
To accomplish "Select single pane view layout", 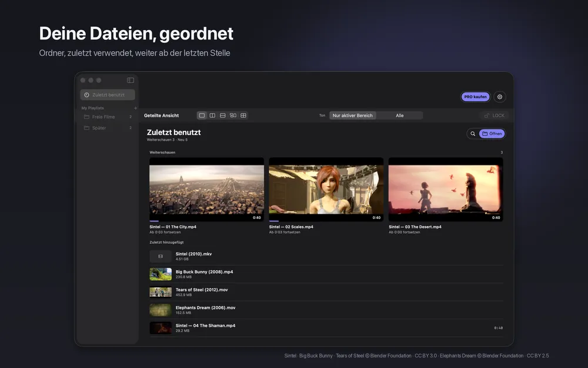I will click(202, 115).
